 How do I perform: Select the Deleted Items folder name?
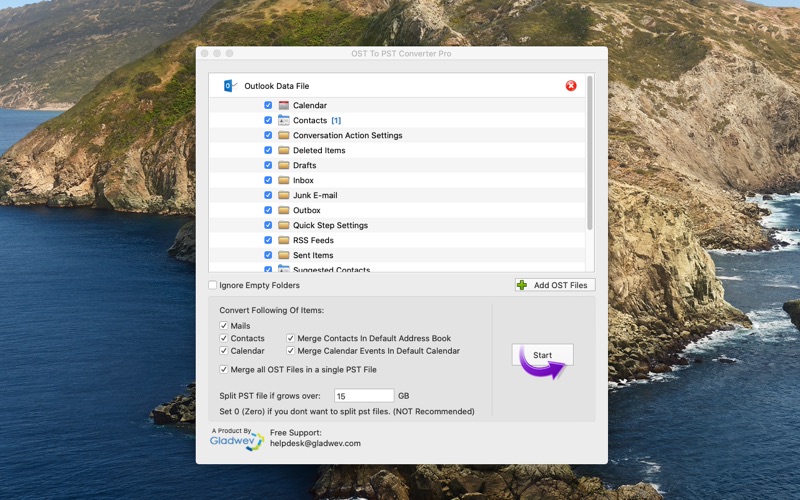pyautogui.click(x=319, y=150)
